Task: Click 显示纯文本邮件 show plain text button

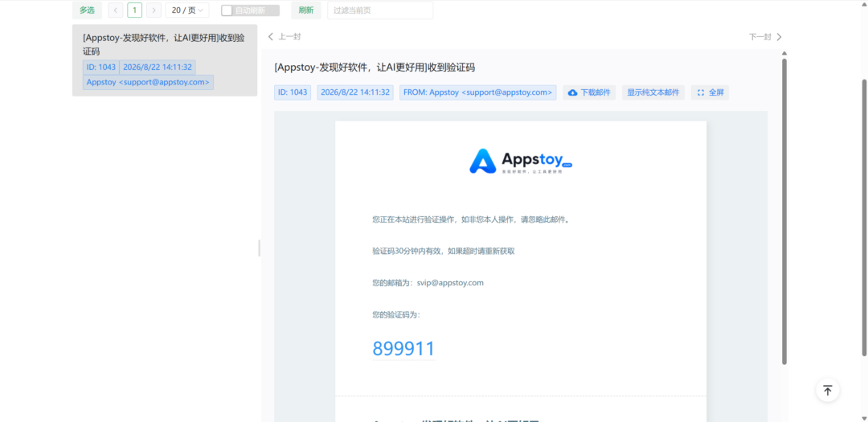Action: (653, 92)
